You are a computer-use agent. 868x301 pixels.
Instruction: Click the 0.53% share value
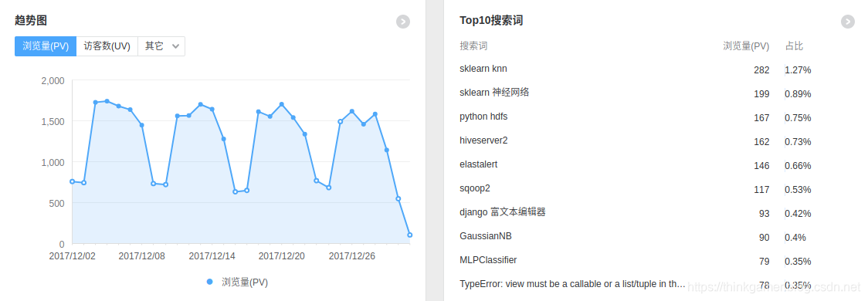(798, 190)
